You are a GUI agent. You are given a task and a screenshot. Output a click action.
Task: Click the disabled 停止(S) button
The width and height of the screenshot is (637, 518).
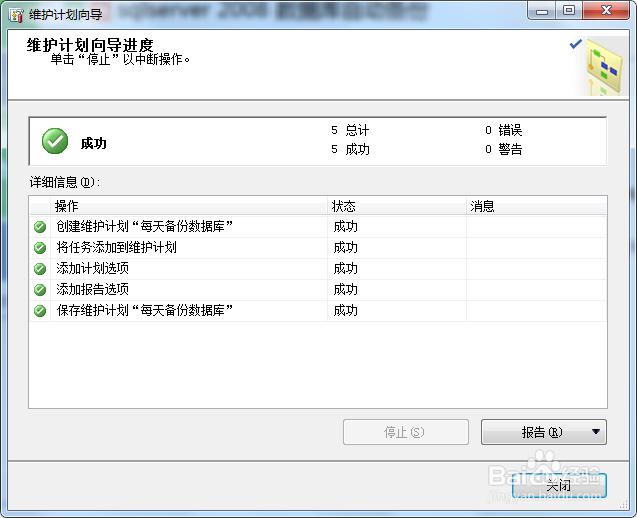[x=405, y=432]
